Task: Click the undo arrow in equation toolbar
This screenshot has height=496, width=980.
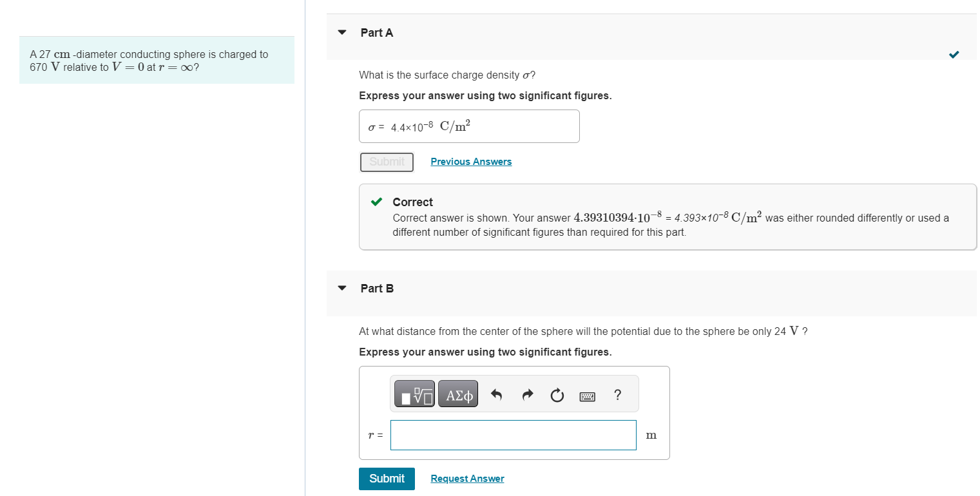Action: (496, 394)
